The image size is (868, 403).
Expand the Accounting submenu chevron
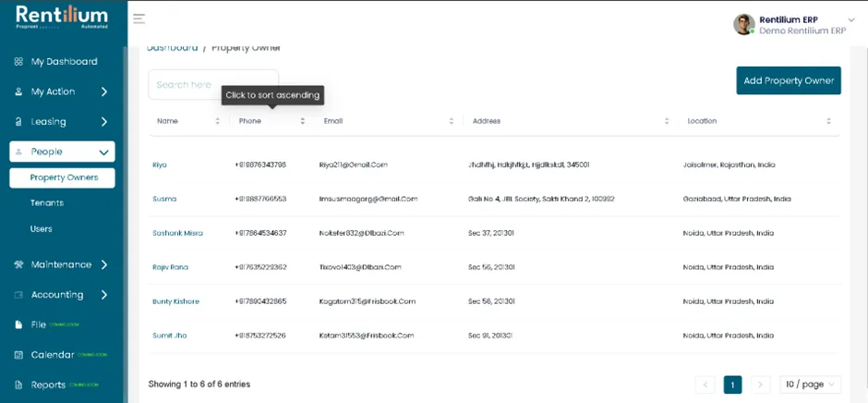[104, 294]
